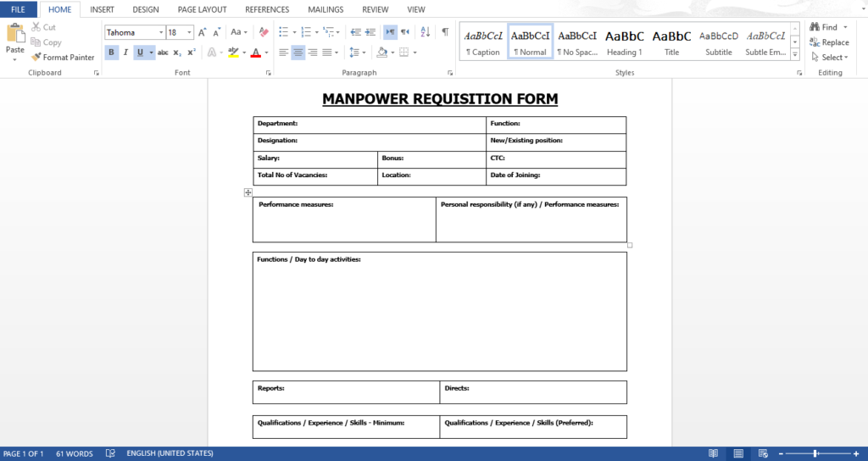Viewport: 868px width, 461px height.
Task: Click the table resize handle
Action: 630,245
